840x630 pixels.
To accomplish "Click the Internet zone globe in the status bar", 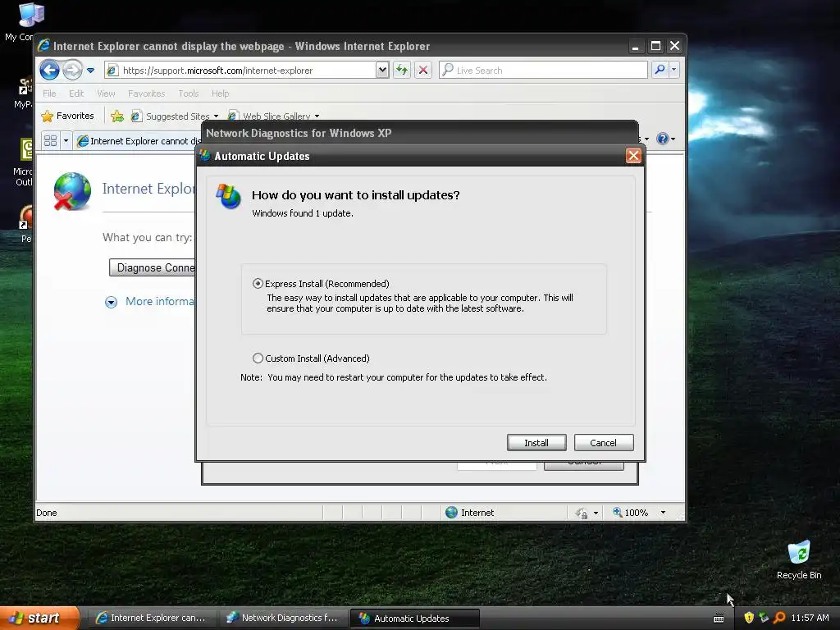I will [x=452, y=512].
